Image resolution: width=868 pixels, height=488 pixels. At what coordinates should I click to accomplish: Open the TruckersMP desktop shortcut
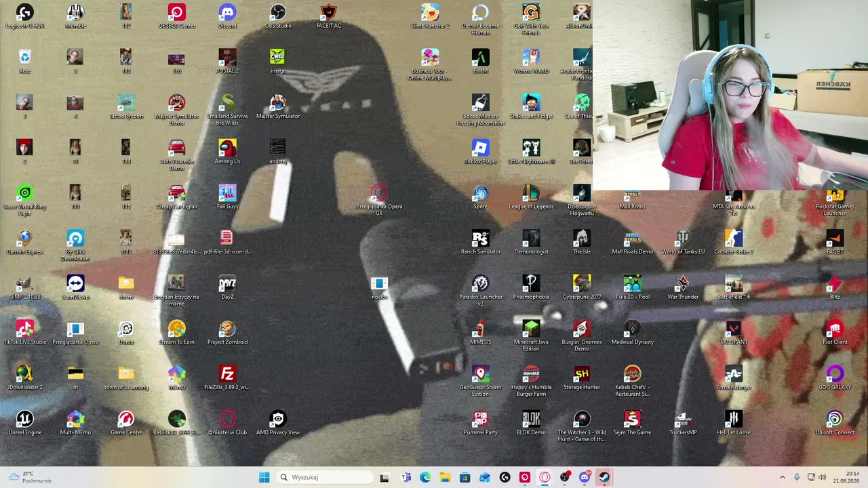tap(683, 424)
